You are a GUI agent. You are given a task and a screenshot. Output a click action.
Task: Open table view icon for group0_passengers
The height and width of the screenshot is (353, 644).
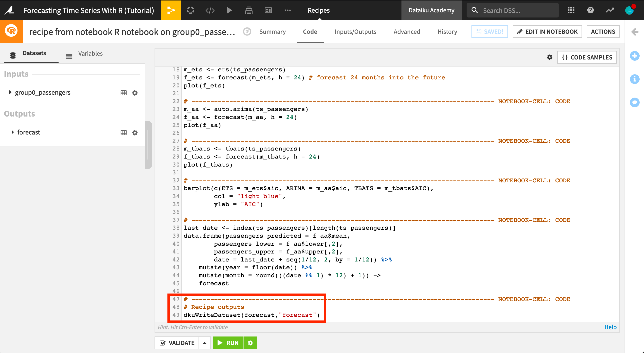pyautogui.click(x=123, y=93)
